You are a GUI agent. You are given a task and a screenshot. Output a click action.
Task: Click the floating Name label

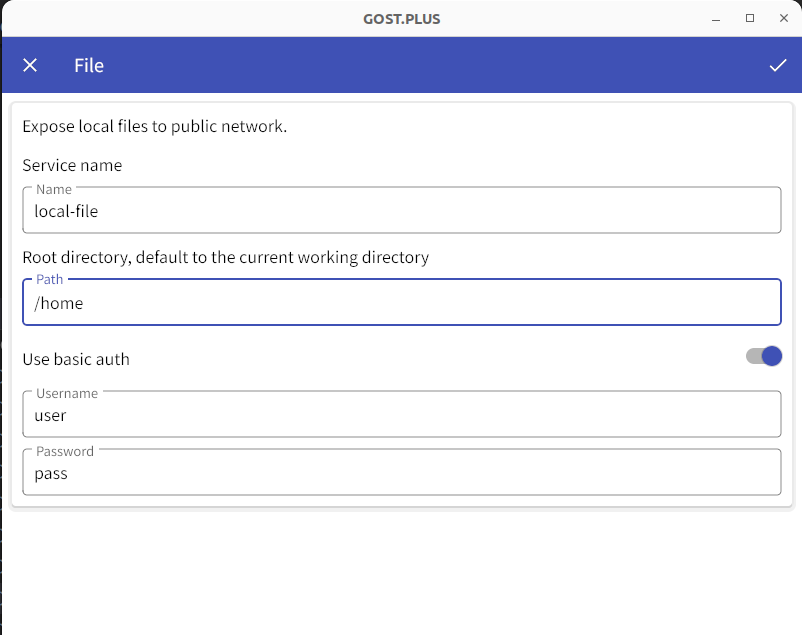tap(54, 189)
